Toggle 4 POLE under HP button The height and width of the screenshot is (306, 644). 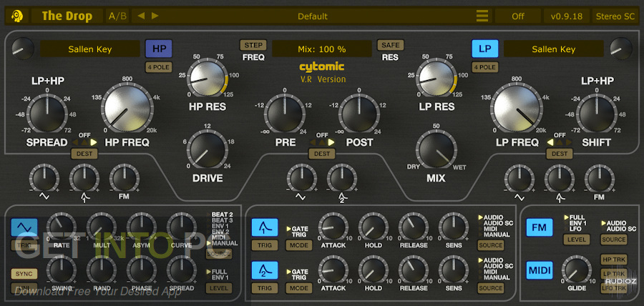[x=159, y=67]
